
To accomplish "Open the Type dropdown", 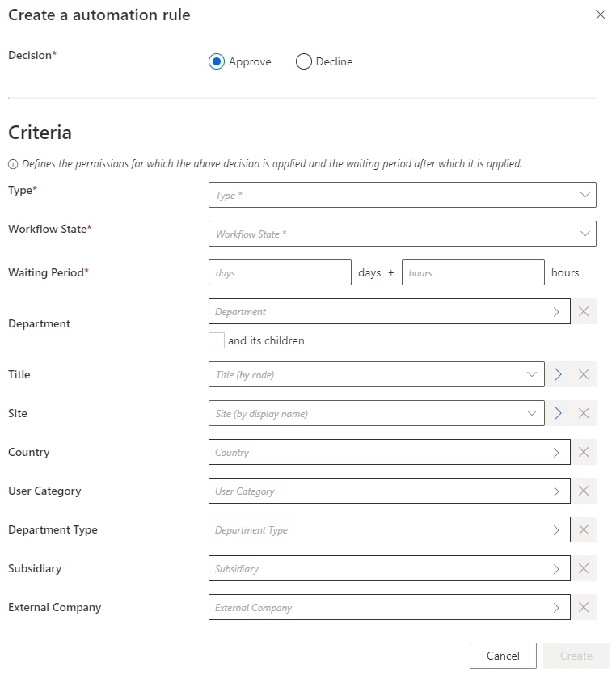I will coord(403,195).
